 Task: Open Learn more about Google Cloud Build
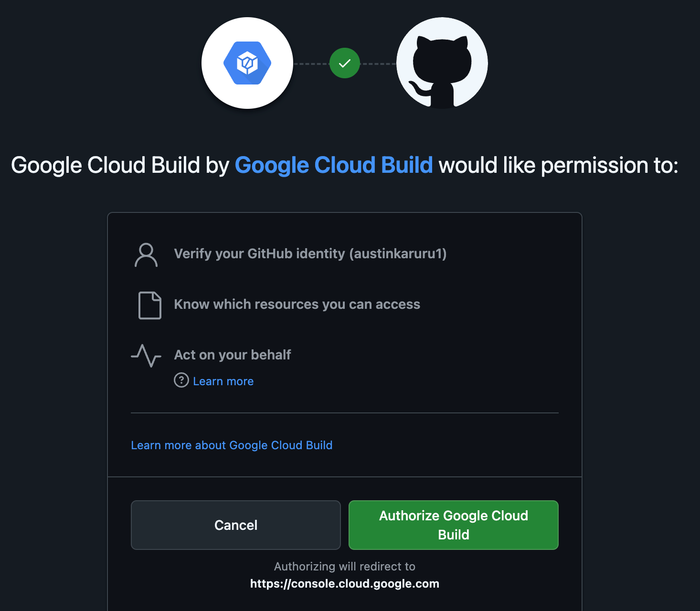click(232, 445)
